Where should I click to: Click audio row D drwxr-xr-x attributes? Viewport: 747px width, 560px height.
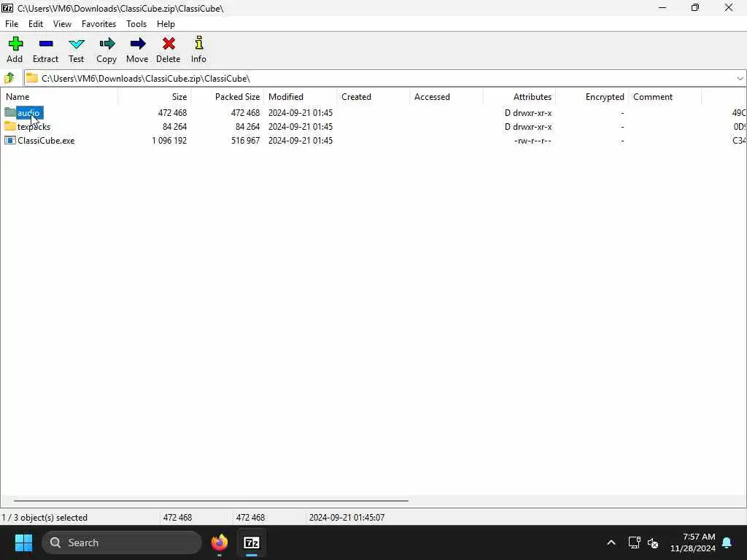click(528, 112)
